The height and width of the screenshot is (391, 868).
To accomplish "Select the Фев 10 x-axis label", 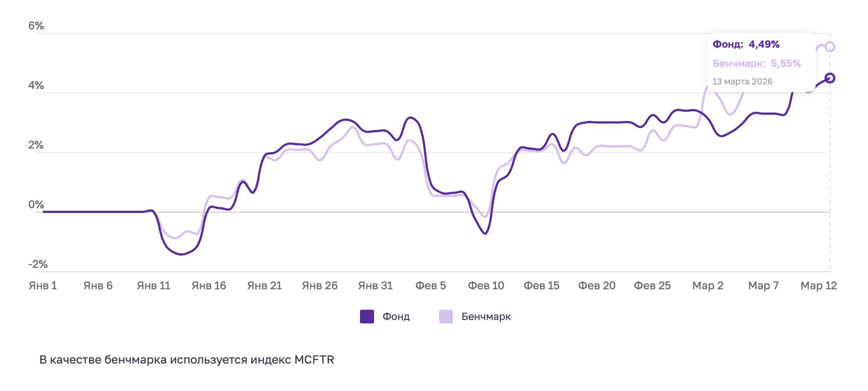I will click(486, 286).
